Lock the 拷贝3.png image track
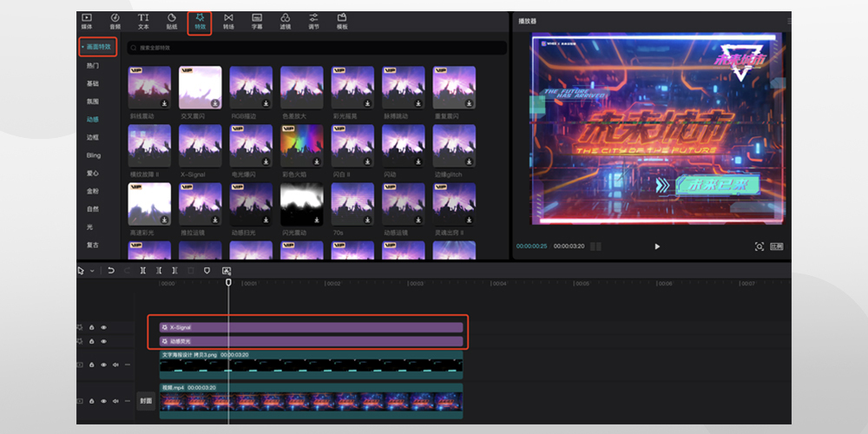Image resolution: width=868 pixels, height=434 pixels. pos(92,365)
